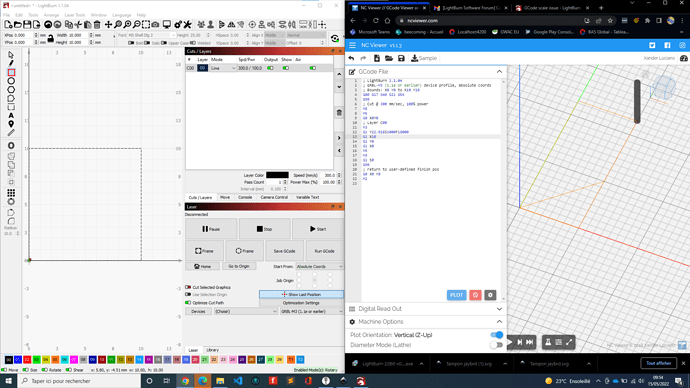Screen dimensions: 690x388
Task: Open the layer Mode Line dropdown
Action: (223, 68)
